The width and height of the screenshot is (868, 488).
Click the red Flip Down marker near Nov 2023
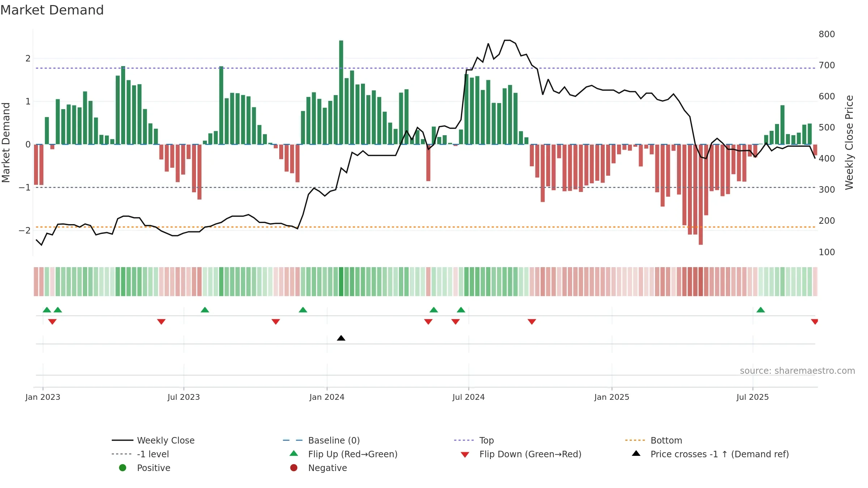[276, 322]
